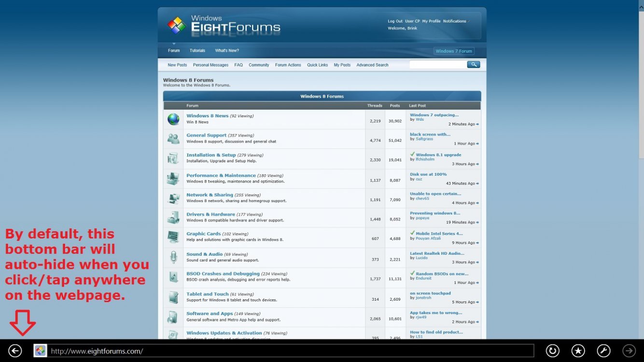Viewport: 644px width, 362px height.
Task: Open the BSOD Crashes and Debugging link
Action: point(223,274)
